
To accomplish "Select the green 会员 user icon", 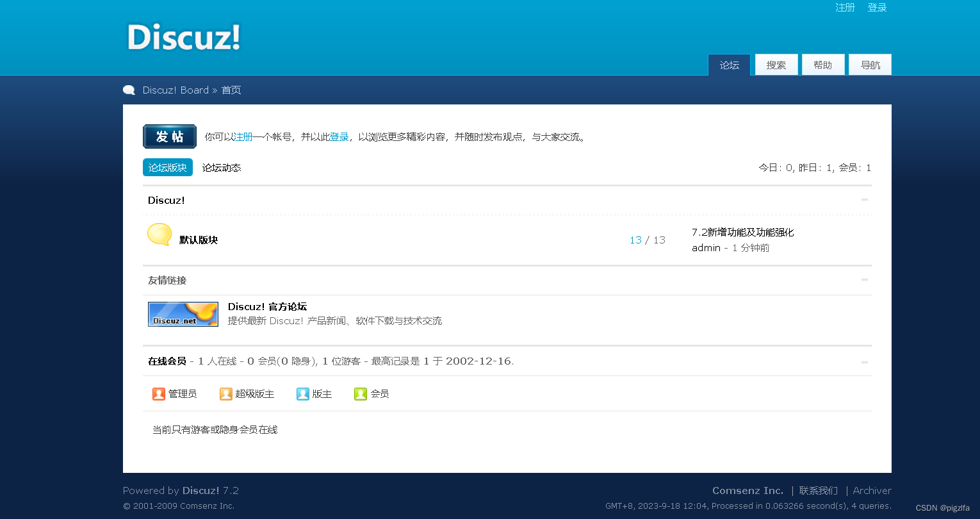I will click(360, 394).
